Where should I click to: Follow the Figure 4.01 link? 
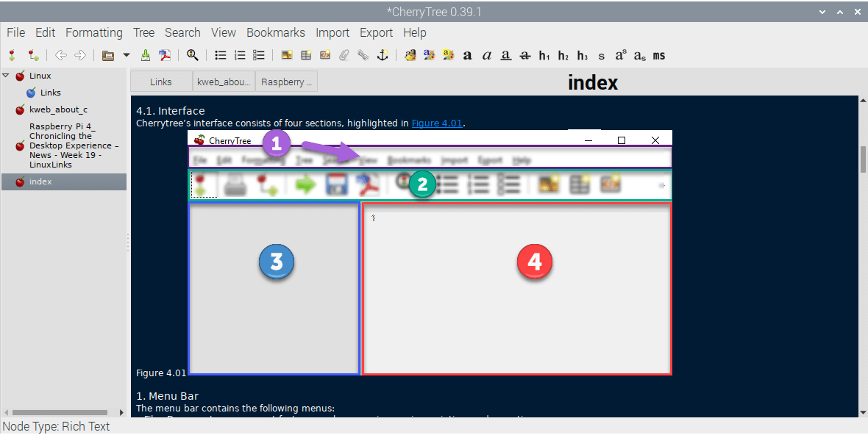coord(437,123)
